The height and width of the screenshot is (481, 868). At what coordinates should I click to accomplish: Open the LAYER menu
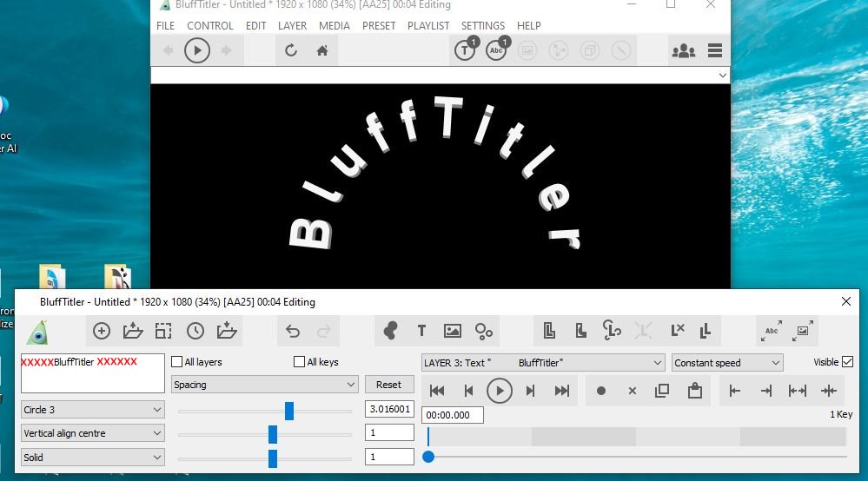click(292, 26)
